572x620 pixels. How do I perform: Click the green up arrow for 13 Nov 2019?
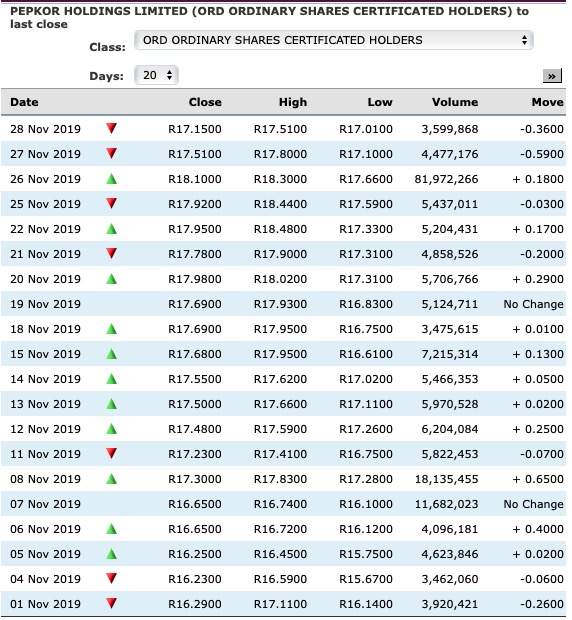(111, 404)
